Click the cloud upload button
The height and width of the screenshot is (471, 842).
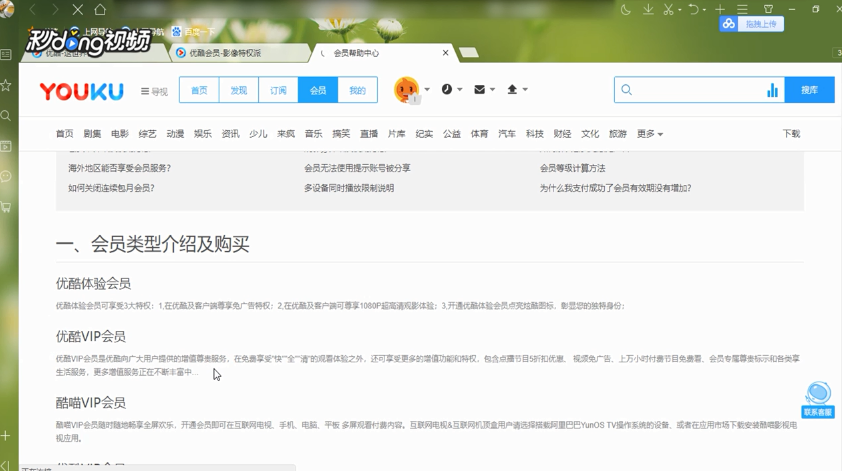[751, 24]
